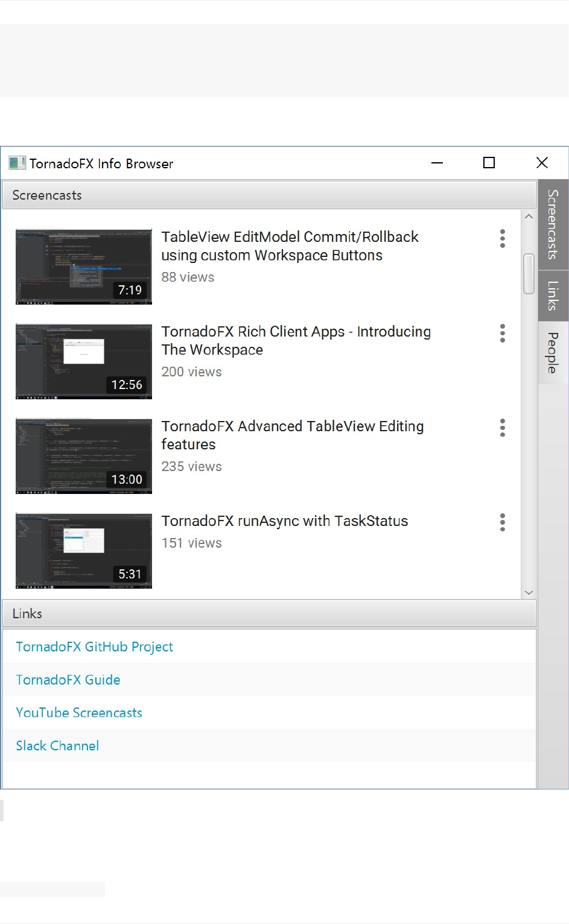Viewport: 569px width, 924px height.
Task: Play the 12:56 Workspace video thumbnail
Action: (x=84, y=361)
